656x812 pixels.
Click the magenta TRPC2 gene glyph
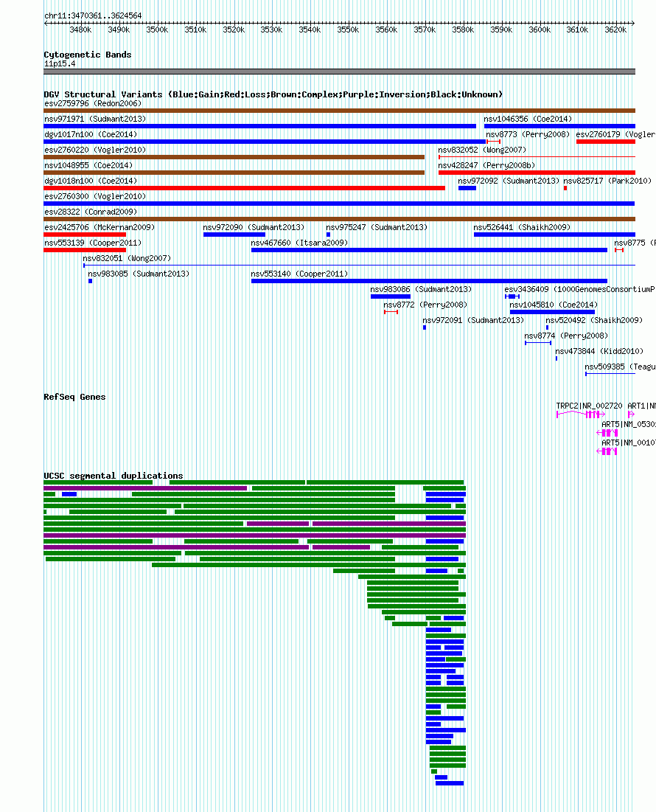point(581,414)
